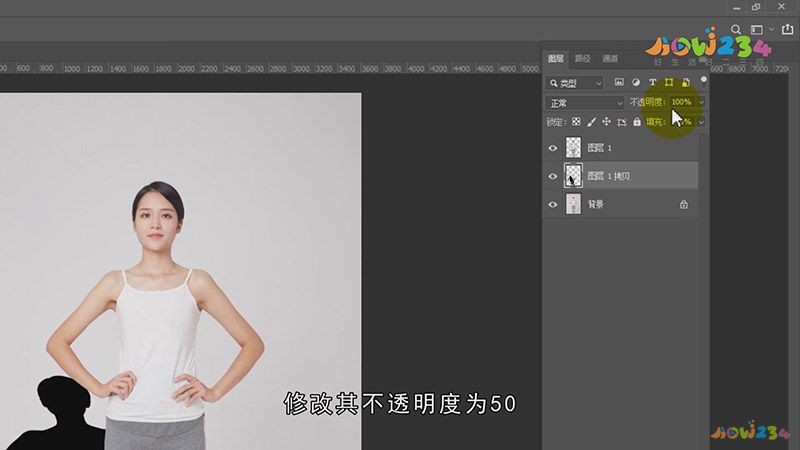Switch to the 通道 (Channels) tab

point(610,59)
